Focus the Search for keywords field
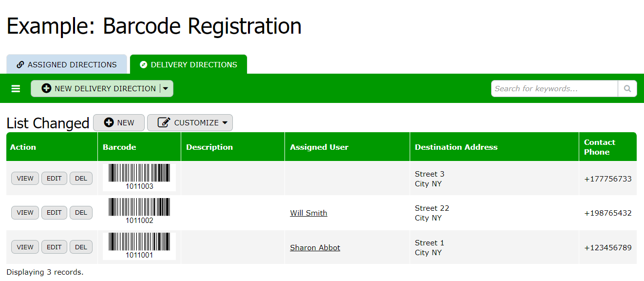 pos(554,89)
